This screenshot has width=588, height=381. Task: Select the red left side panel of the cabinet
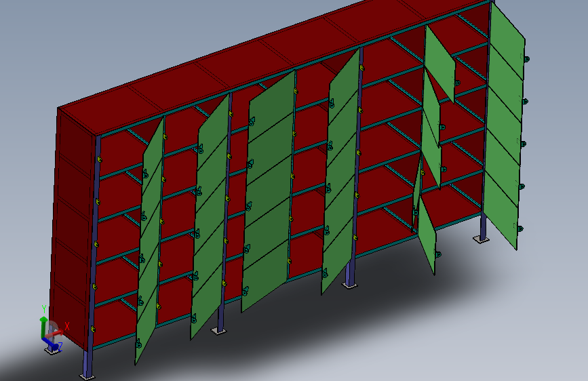pos(73,228)
